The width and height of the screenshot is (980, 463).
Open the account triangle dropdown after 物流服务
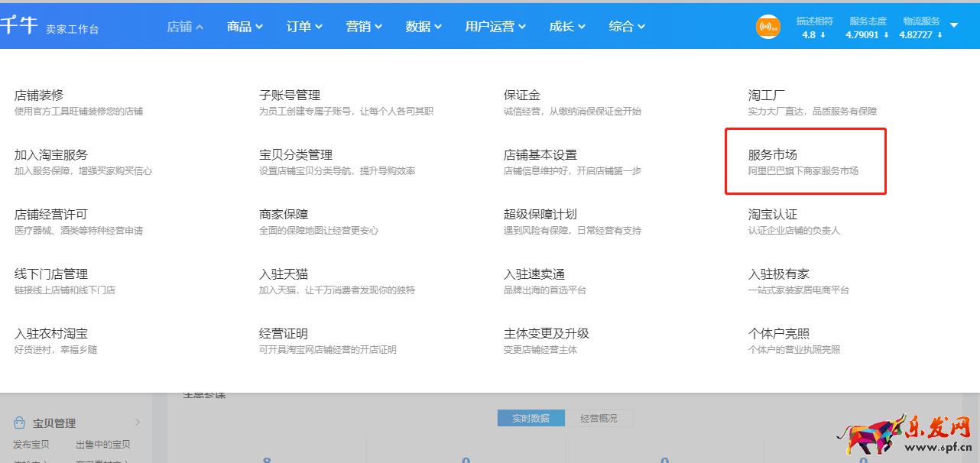coord(954,25)
